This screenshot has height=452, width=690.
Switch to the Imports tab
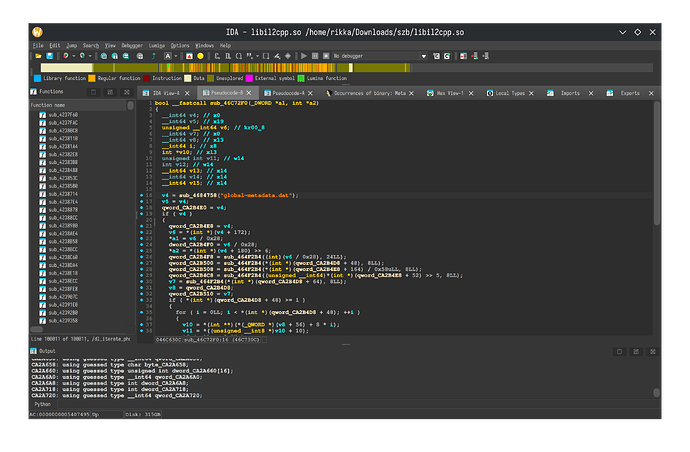click(570, 93)
